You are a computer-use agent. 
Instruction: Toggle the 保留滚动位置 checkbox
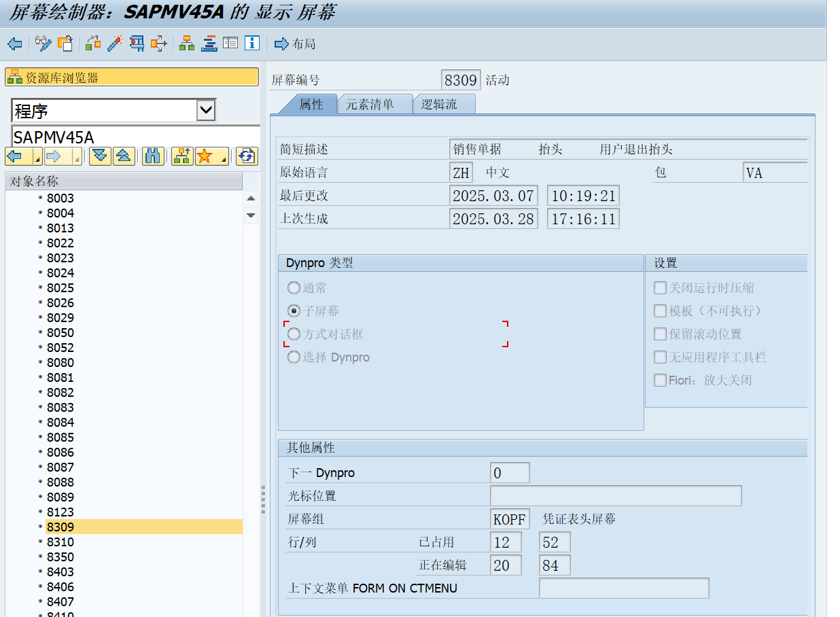tap(660, 334)
